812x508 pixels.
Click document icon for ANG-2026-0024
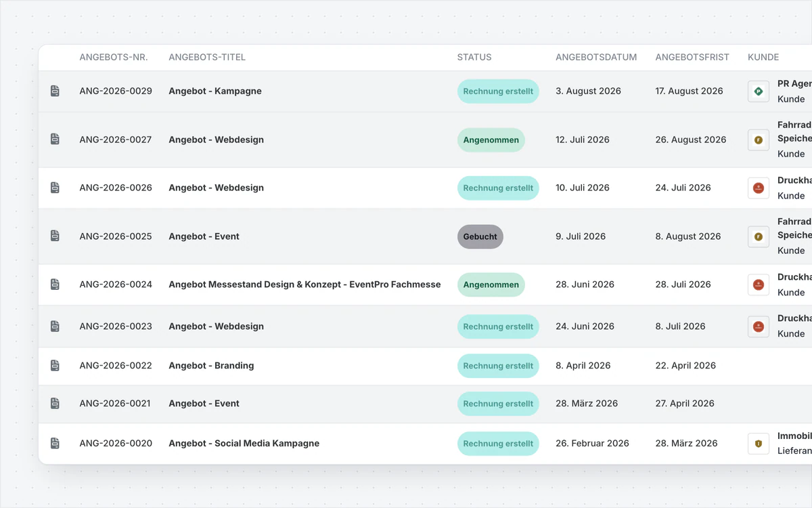[55, 284]
